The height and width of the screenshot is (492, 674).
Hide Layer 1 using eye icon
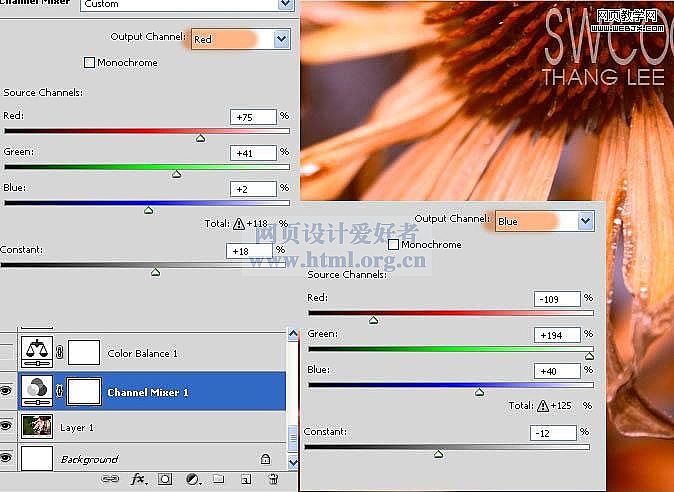pyautogui.click(x=6, y=426)
